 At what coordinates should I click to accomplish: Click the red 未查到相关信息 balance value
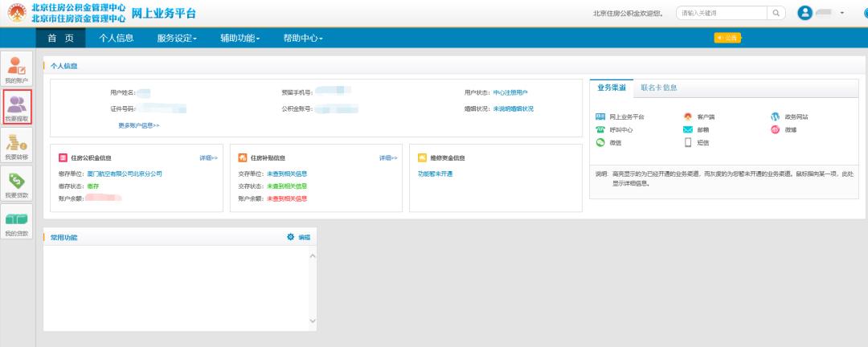coord(287,198)
